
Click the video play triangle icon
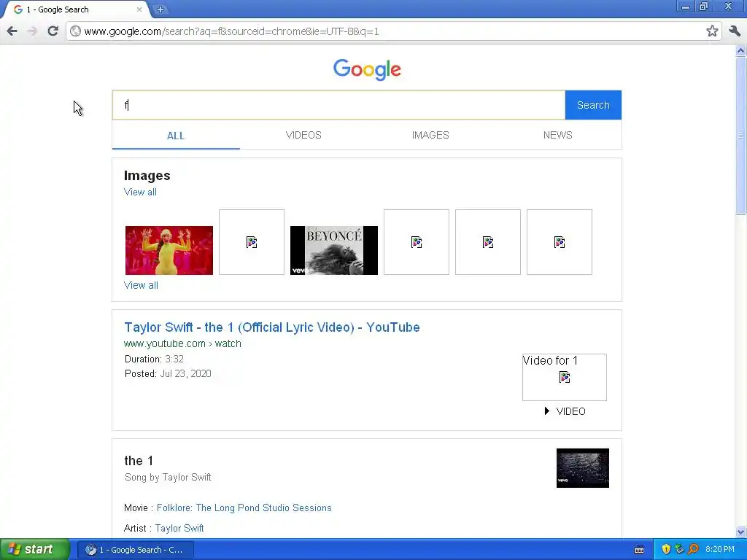click(547, 411)
